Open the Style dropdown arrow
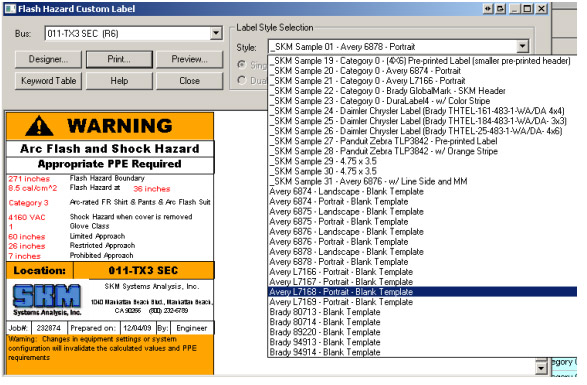The height and width of the screenshot is (385, 587). pyautogui.click(x=522, y=47)
